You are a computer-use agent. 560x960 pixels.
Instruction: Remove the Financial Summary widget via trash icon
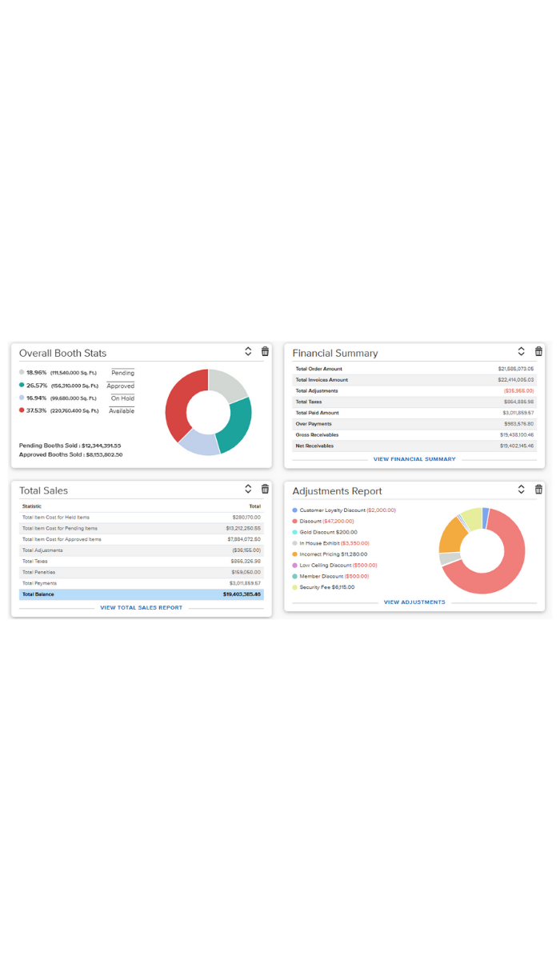pos(538,351)
